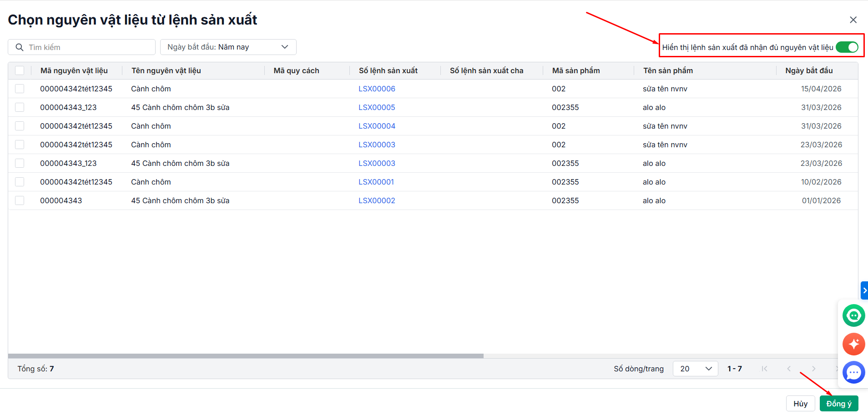Expand the blue side panel arrow tab

coord(864,290)
